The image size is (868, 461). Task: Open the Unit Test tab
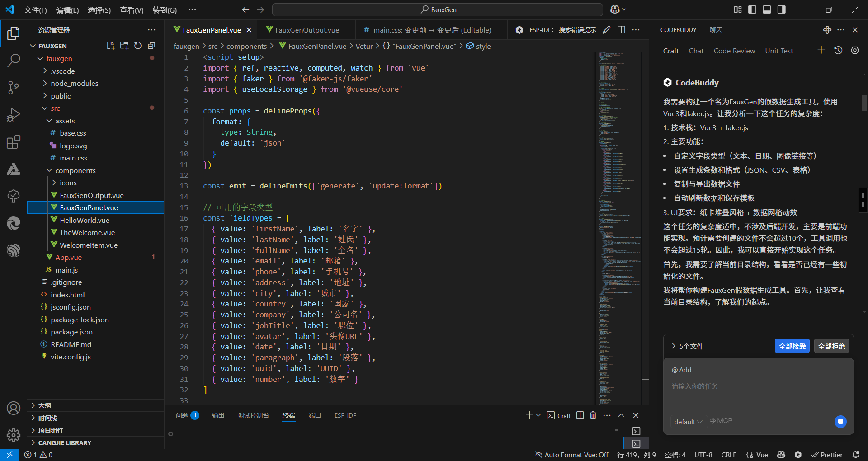(779, 51)
